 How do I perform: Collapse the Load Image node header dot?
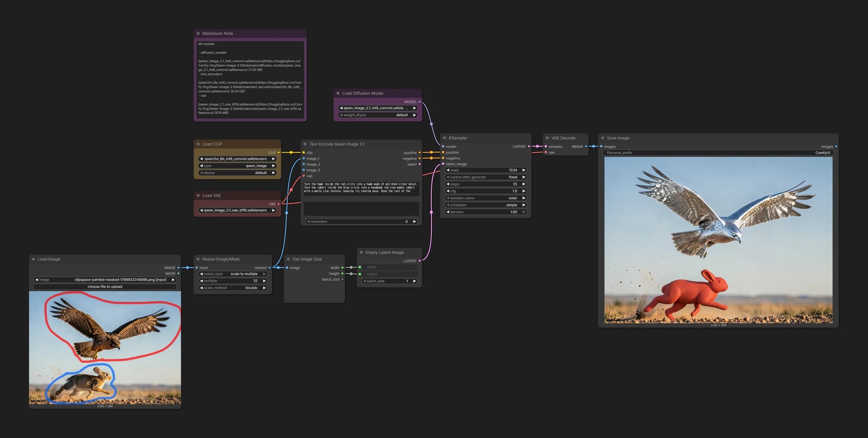coord(33,259)
